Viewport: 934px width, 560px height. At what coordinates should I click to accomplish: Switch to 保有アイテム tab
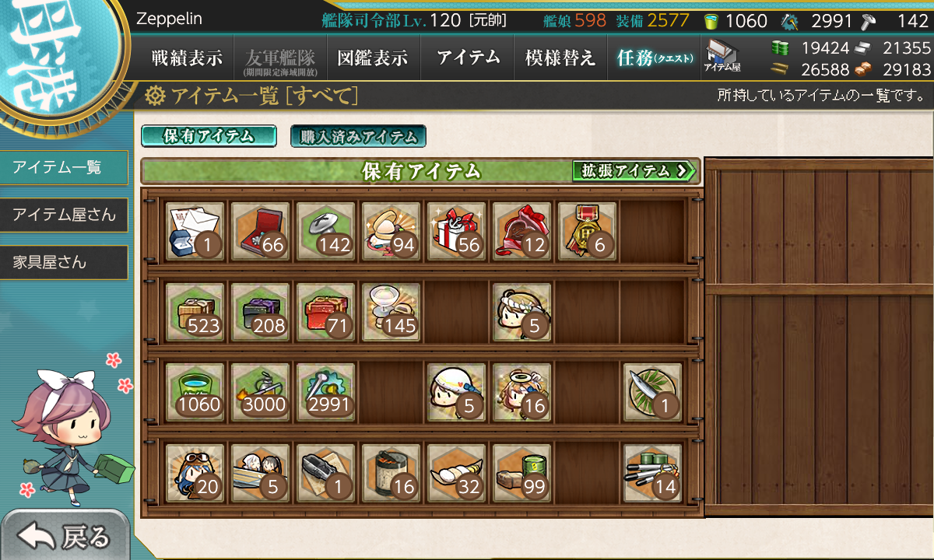coord(209,136)
